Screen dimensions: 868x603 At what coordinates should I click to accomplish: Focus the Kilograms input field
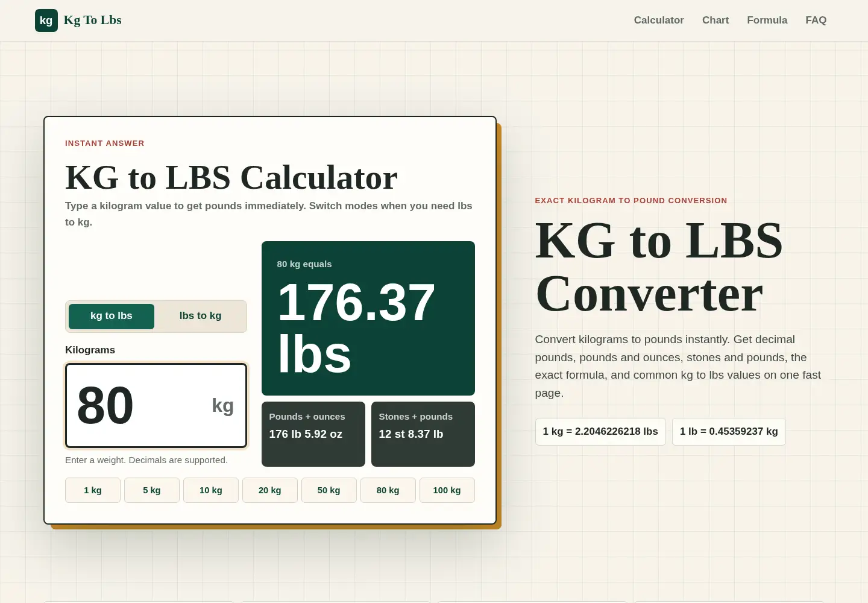click(156, 405)
